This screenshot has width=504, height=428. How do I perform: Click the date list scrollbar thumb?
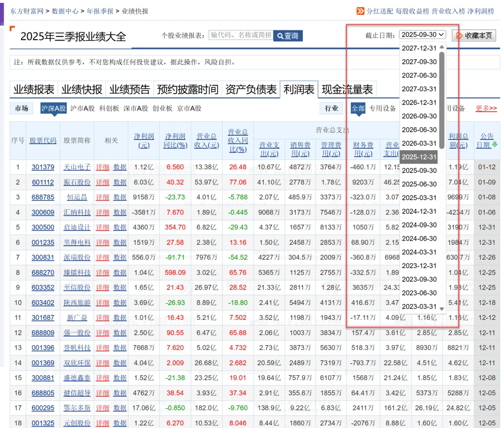click(x=442, y=100)
